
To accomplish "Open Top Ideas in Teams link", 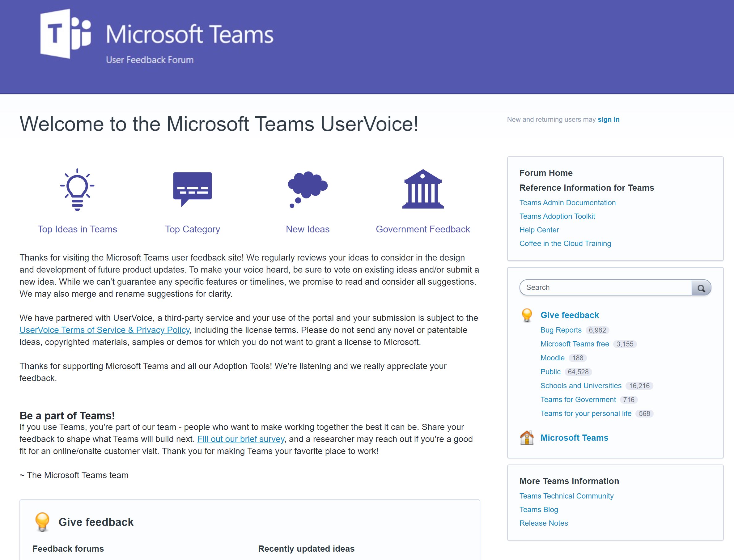I will click(77, 229).
